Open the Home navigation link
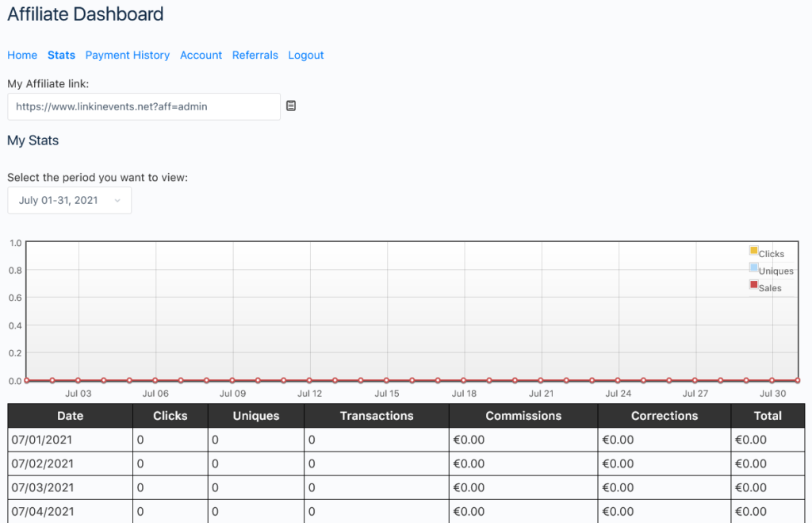This screenshot has height=523, width=812. coord(22,55)
